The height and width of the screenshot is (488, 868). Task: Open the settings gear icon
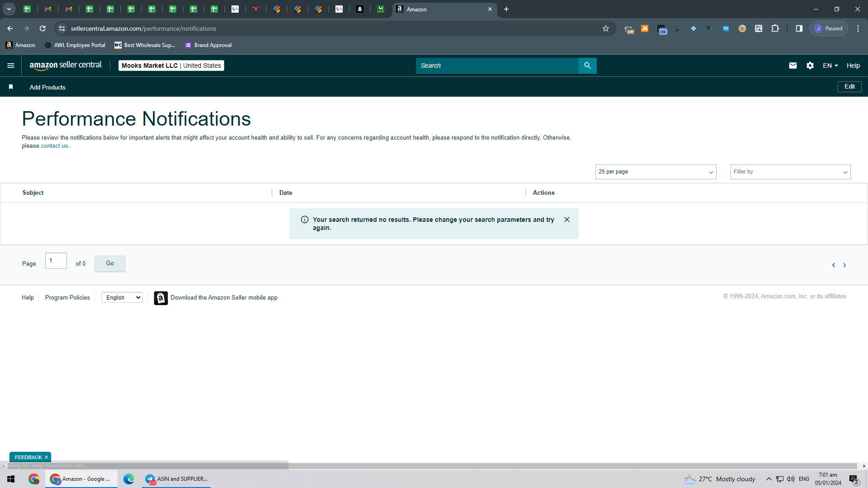810,66
